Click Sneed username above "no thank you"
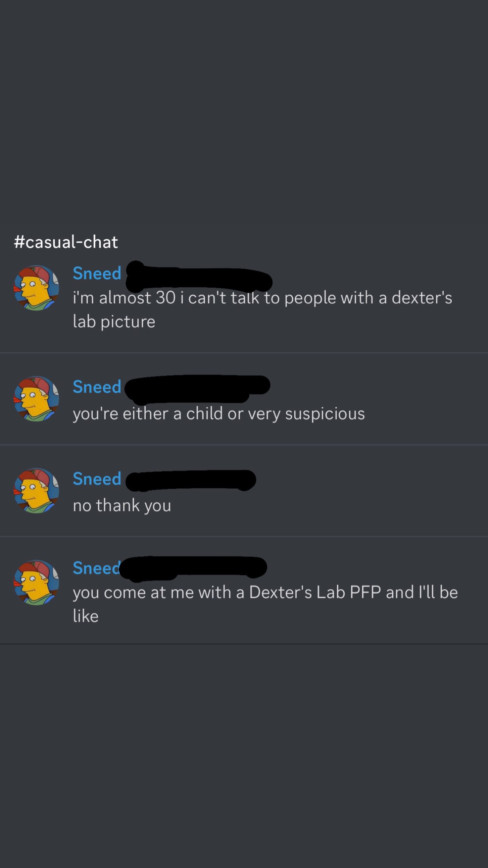Viewport: 488px width, 868px height. pos(97,479)
